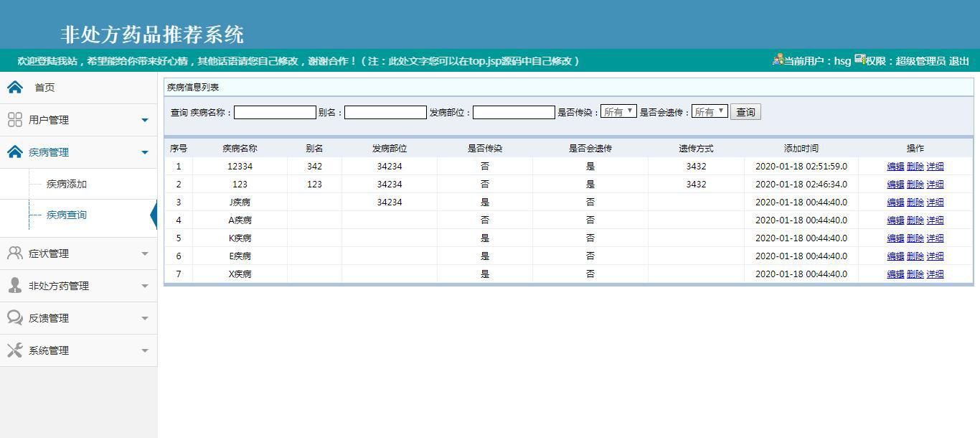This screenshot has height=438, width=980.
Task: Delete the K疾病 row
Action: [915, 238]
